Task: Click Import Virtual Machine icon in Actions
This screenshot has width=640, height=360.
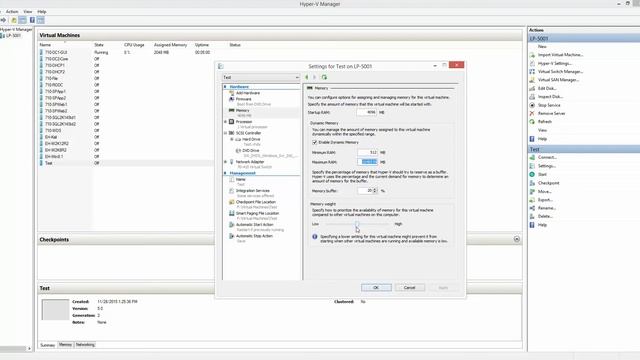Action: pyautogui.click(x=532, y=55)
